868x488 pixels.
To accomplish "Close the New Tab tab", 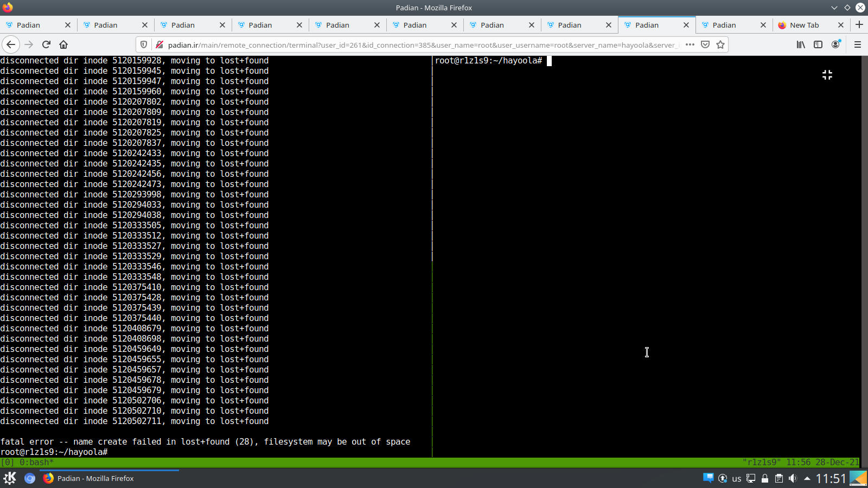I will pos(841,25).
